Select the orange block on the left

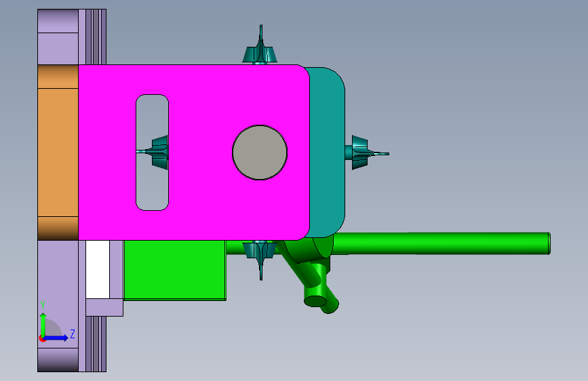pyautogui.click(x=58, y=153)
